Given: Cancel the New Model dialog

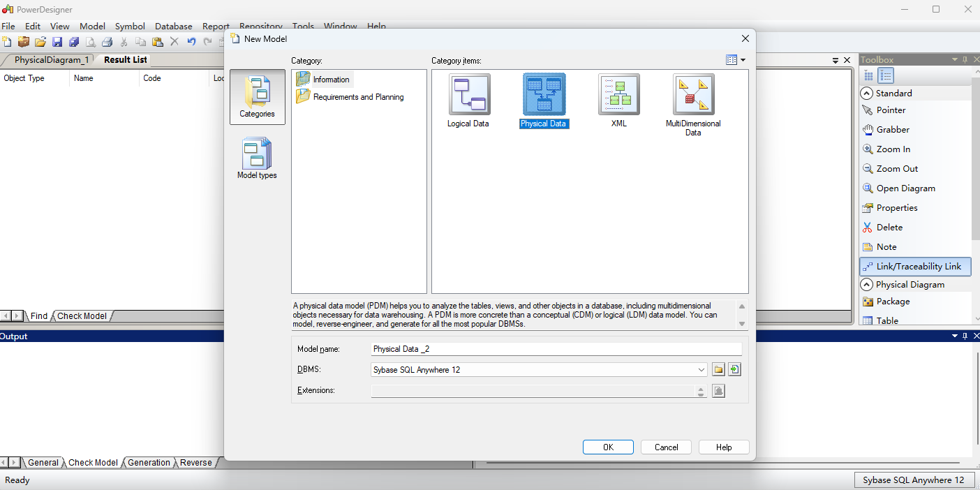Looking at the screenshot, I should (666, 447).
